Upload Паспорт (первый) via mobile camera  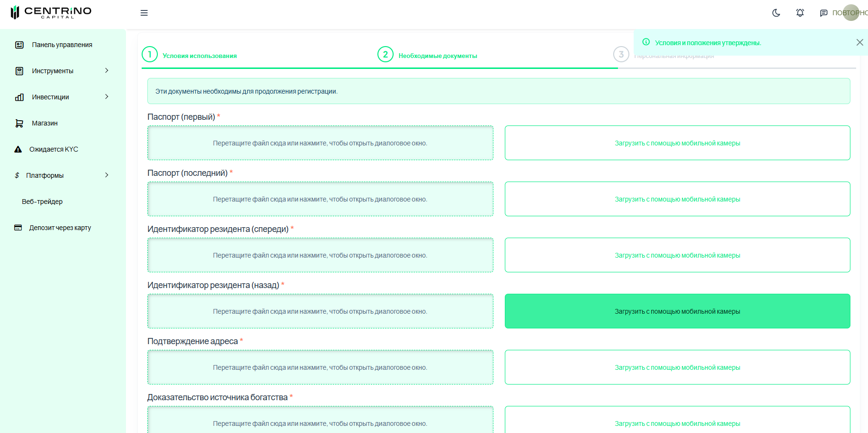[x=677, y=143]
